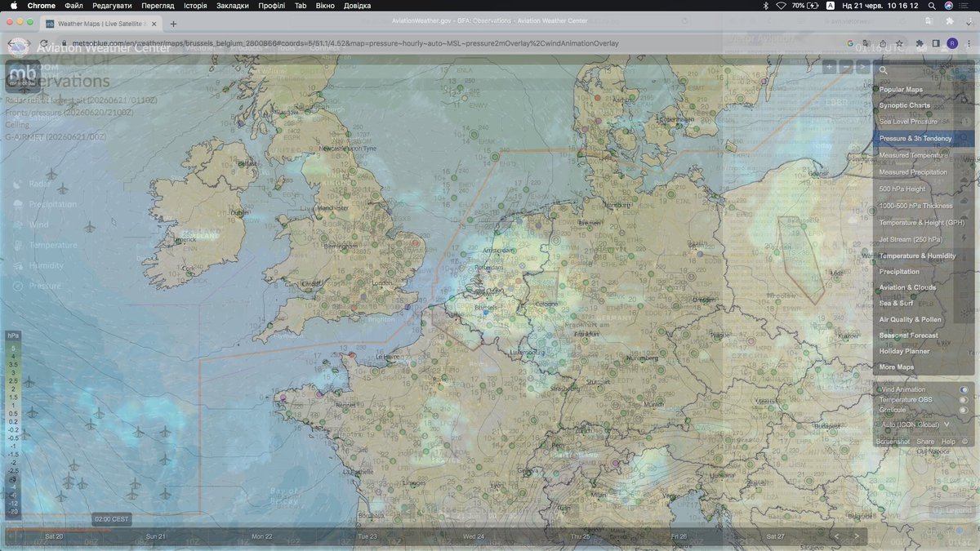The height and width of the screenshot is (551, 980).
Task: Zoom out with the minus map button
Action: click(x=846, y=67)
